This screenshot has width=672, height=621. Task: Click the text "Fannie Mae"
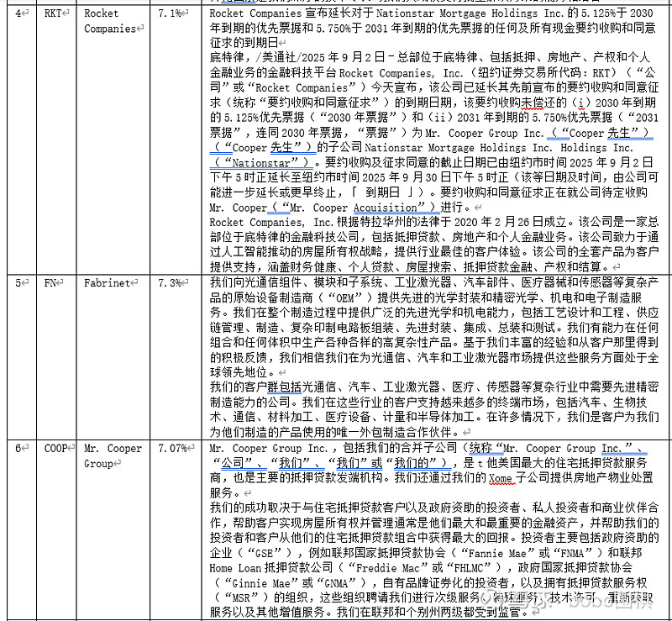tap(497, 553)
